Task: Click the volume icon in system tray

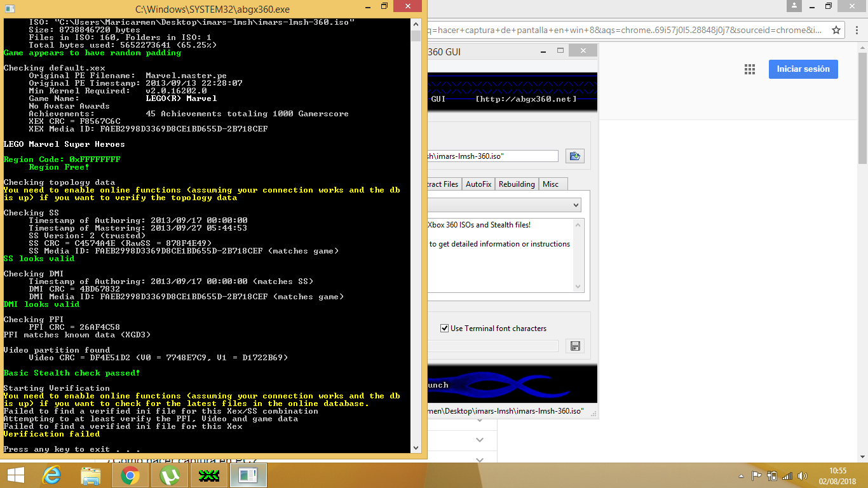Action: tap(801, 476)
